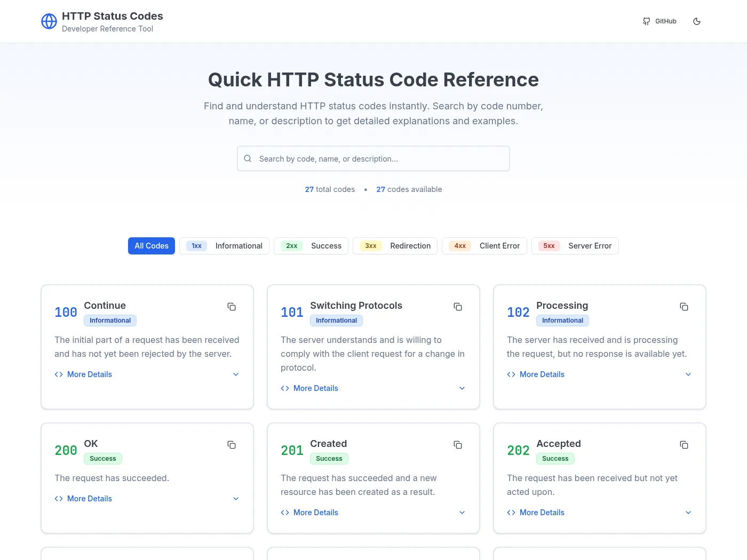Click the 'Developer Reference Tool' subtitle
Viewport: 747px width, 560px height.
click(107, 29)
